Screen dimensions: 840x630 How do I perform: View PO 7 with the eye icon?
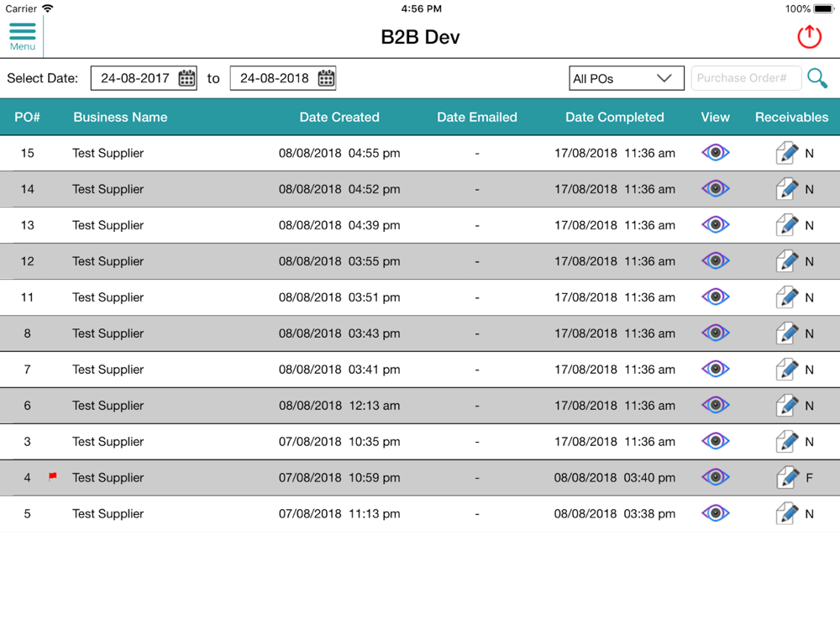tap(715, 369)
